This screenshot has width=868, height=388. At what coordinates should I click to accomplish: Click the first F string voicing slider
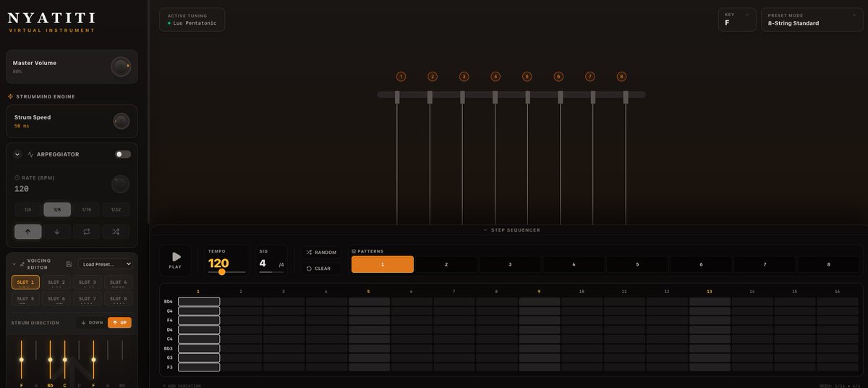pos(22,359)
